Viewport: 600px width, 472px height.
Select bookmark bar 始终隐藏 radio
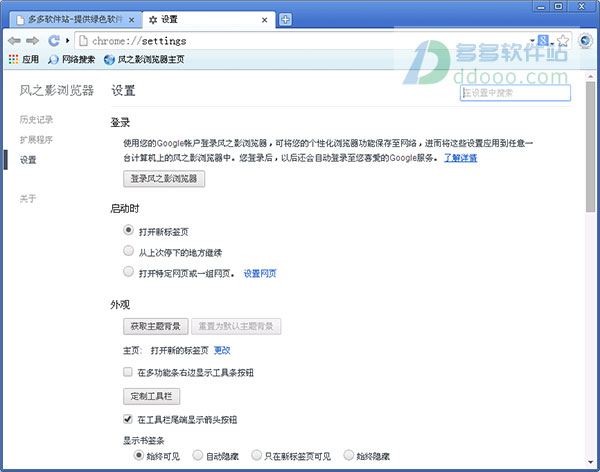[349, 455]
